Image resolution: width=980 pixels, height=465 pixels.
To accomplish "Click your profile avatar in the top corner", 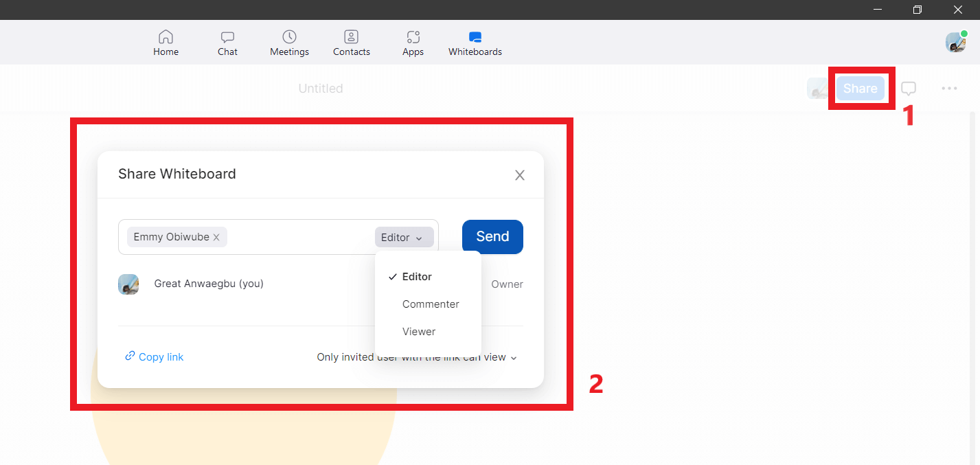I will (x=955, y=42).
